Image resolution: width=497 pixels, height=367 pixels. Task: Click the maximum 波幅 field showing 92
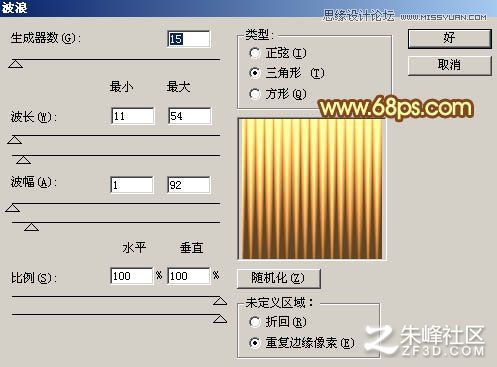[x=189, y=185]
